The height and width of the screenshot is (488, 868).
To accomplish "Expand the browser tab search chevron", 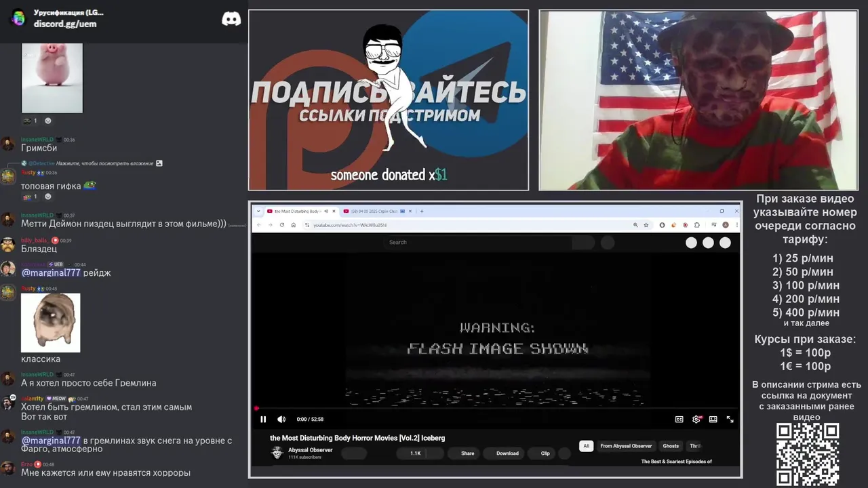I will (258, 211).
